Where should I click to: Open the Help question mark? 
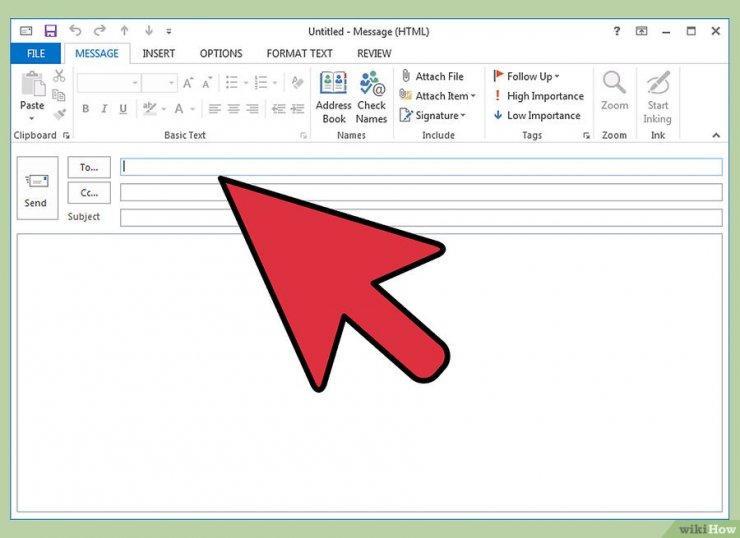pos(617,31)
